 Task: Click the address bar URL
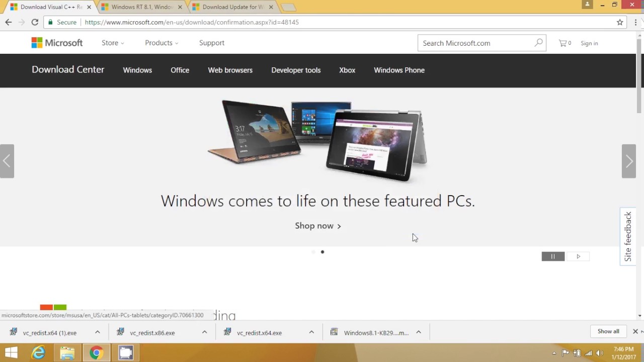point(192,22)
